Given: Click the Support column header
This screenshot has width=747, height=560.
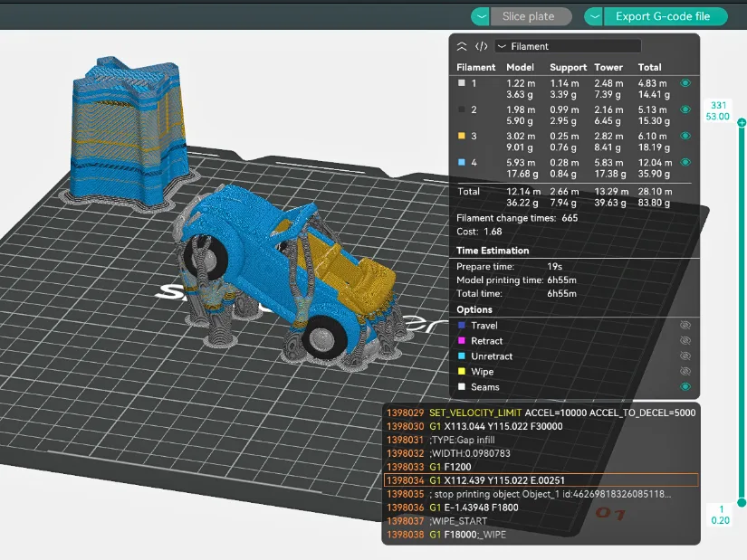Looking at the screenshot, I should 568,67.
